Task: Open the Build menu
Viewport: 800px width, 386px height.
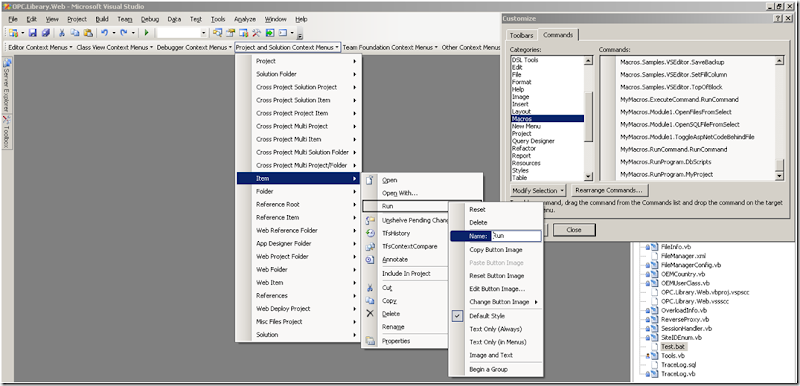Action: (x=102, y=19)
